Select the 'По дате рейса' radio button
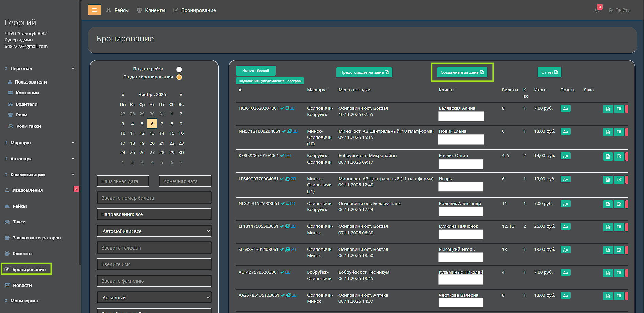 pos(179,69)
